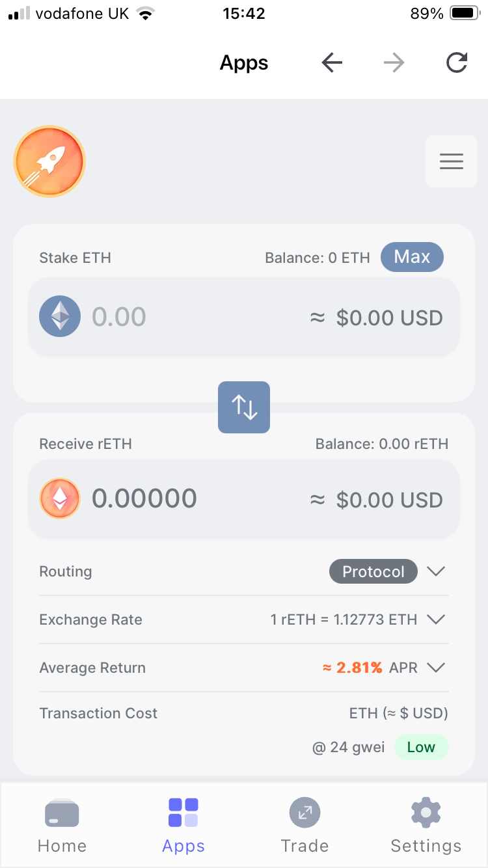The width and height of the screenshot is (488, 868).
Task: Tap the Low gas price indicator
Action: click(x=421, y=747)
